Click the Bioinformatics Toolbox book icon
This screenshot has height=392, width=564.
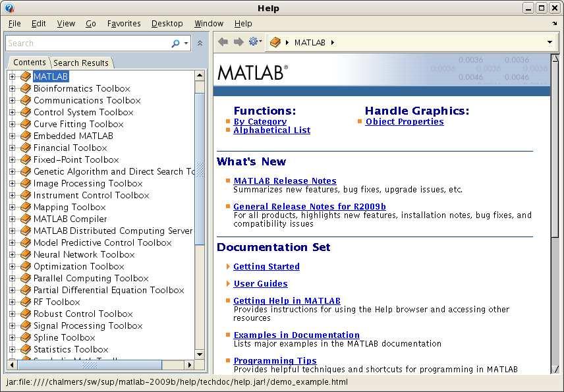click(26, 88)
